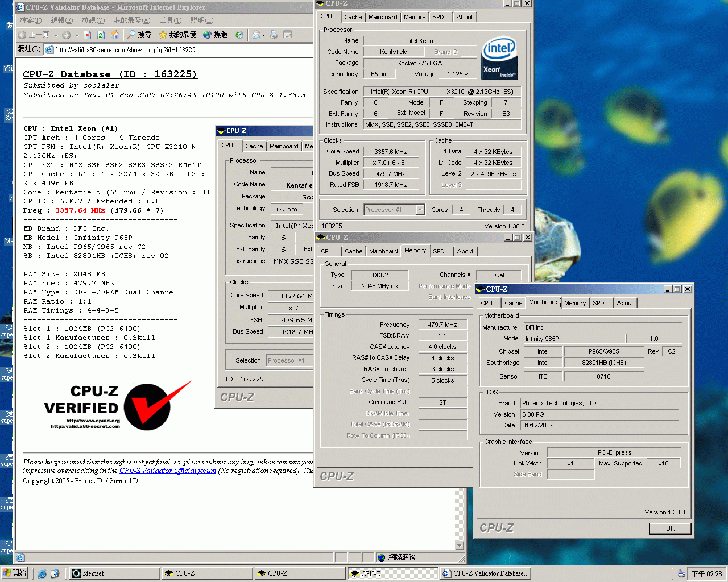Click the pressed active CPU-Z taskbar button
Screen dimensions: 728x582
[x=392, y=573]
